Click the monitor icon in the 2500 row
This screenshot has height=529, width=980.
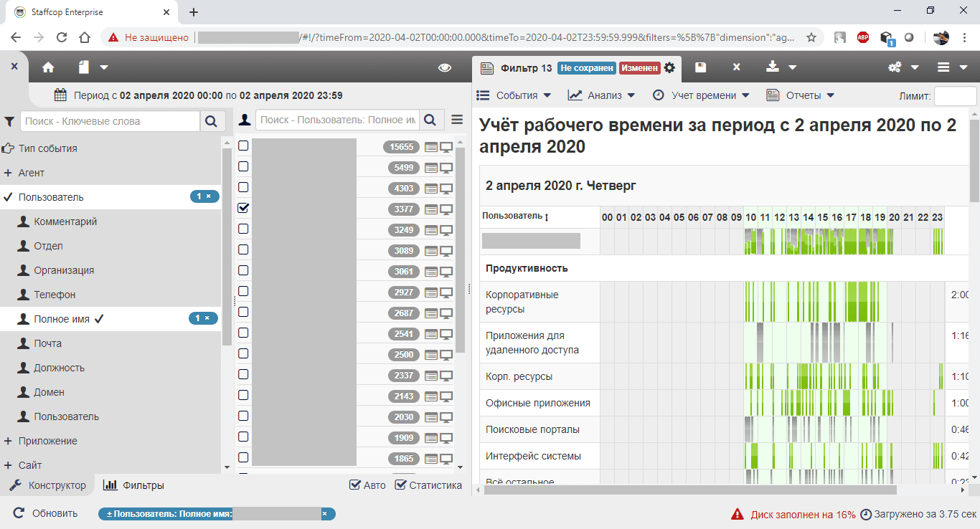click(446, 355)
